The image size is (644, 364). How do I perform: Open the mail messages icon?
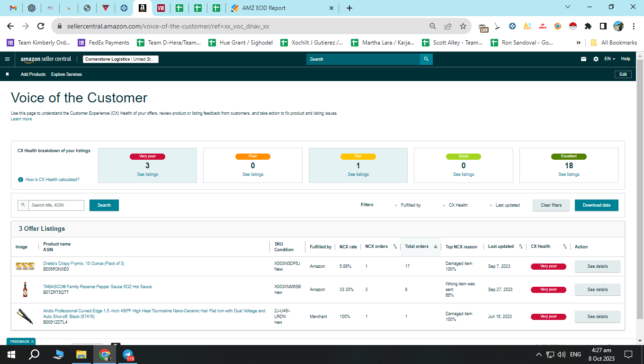(583, 59)
